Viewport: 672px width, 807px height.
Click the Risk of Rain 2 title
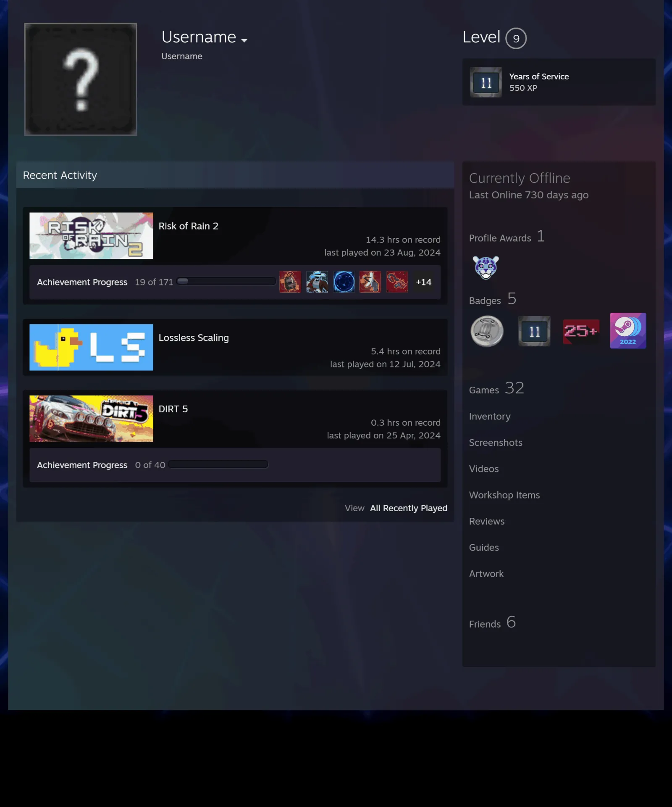pyautogui.click(x=189, y=226)
